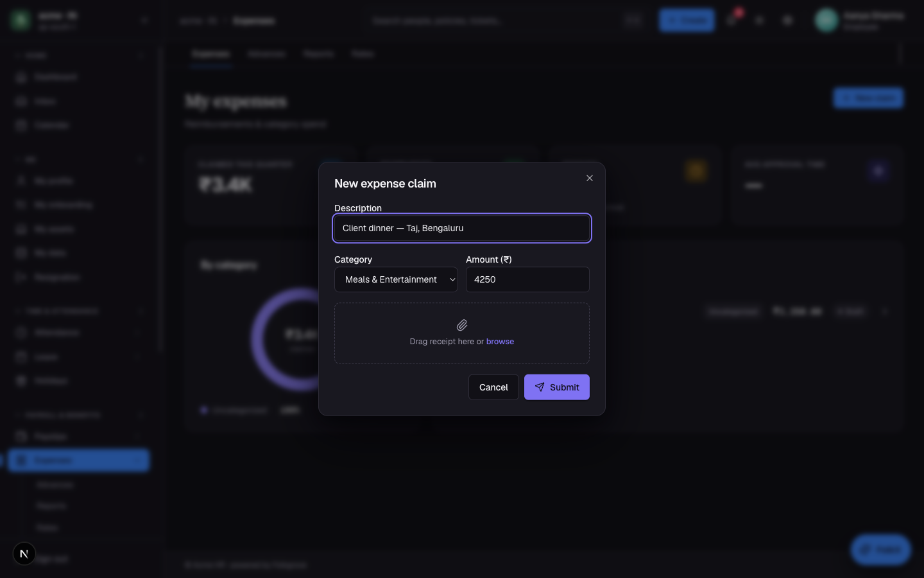Screen dimensions: 924x578
Task: Click the paperclip attachment icon
Action: tap(462, 325)
